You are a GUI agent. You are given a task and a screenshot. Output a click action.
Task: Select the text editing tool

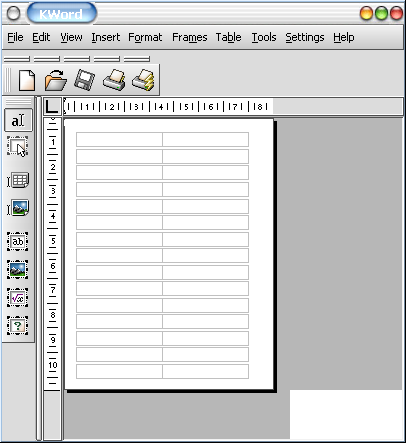[18, 120]
